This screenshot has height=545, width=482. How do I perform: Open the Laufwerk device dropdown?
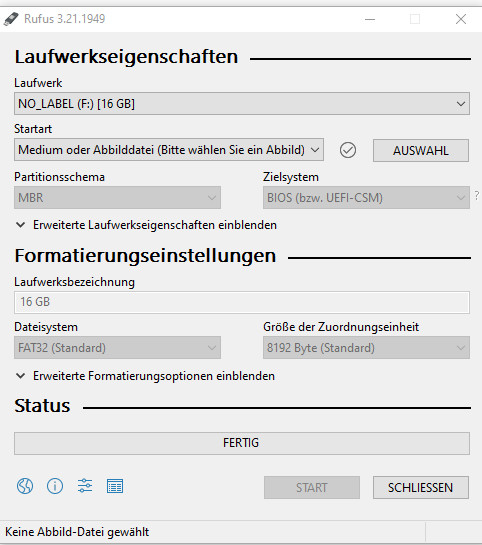242,104
